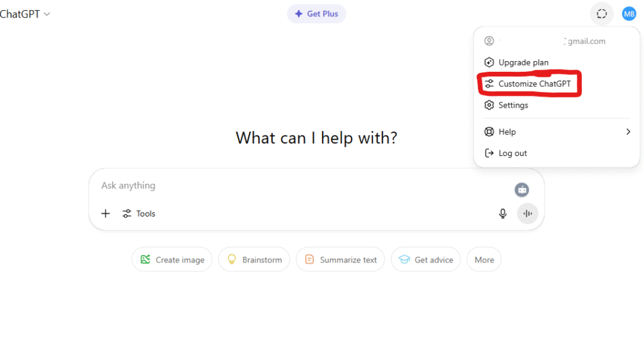Expand the Help submenu
The height and width of the screenshot is (360, 644).
click(557, 132)
